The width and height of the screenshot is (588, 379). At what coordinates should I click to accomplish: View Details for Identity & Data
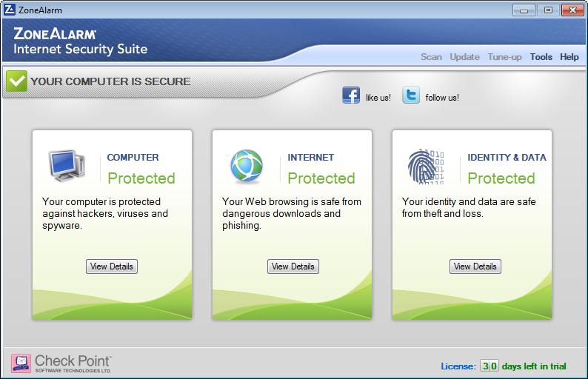(x=475, y=266)
